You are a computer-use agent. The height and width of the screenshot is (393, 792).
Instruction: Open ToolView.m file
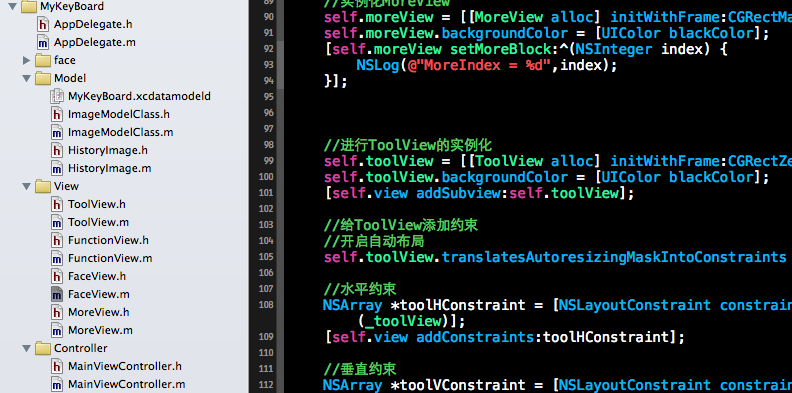[98, 222]
